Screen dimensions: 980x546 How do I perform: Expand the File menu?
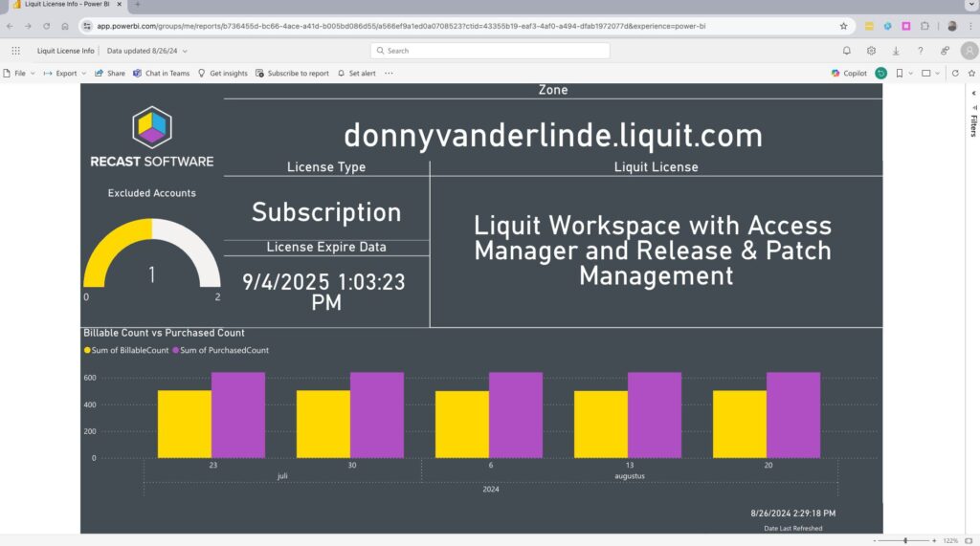click(19, 73)
